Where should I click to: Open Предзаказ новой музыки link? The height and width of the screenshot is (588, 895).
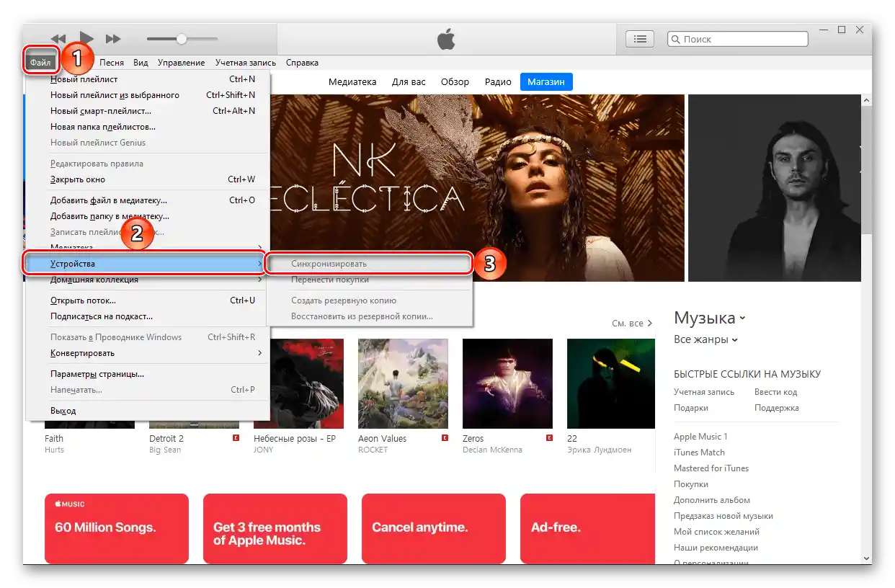(723, 516)
